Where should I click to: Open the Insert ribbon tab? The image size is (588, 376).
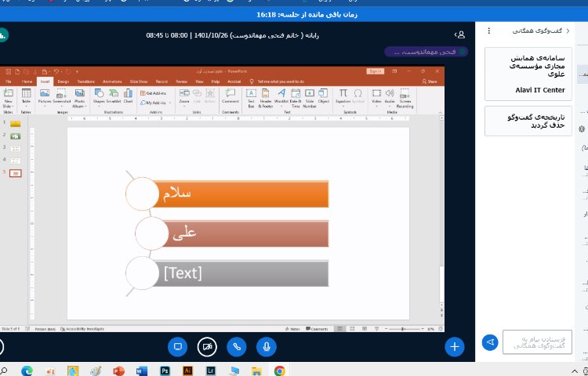45,81
